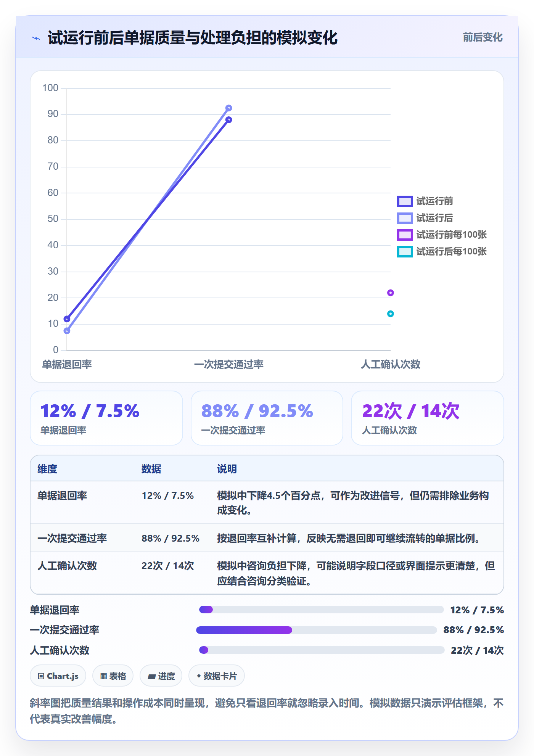Open the 88% / 92.5% data card
Image resolution: width=534 pixels, height=756 pixels.
267,418
